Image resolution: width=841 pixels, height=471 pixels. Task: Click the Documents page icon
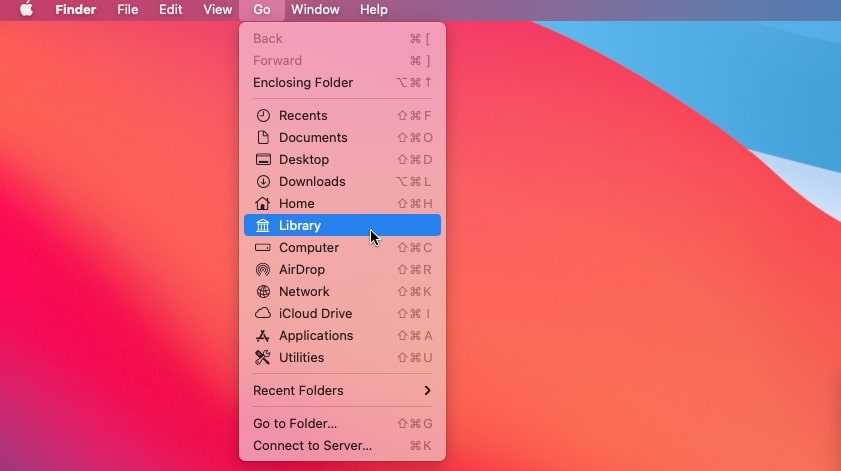[x=263, y=137]
